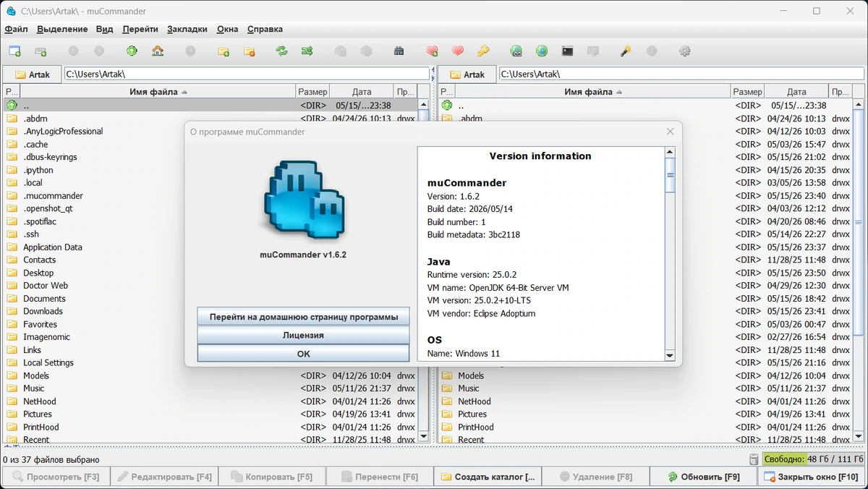
Task: Close the 'О программе muCommander' dialog
Action: click(670, 132)
